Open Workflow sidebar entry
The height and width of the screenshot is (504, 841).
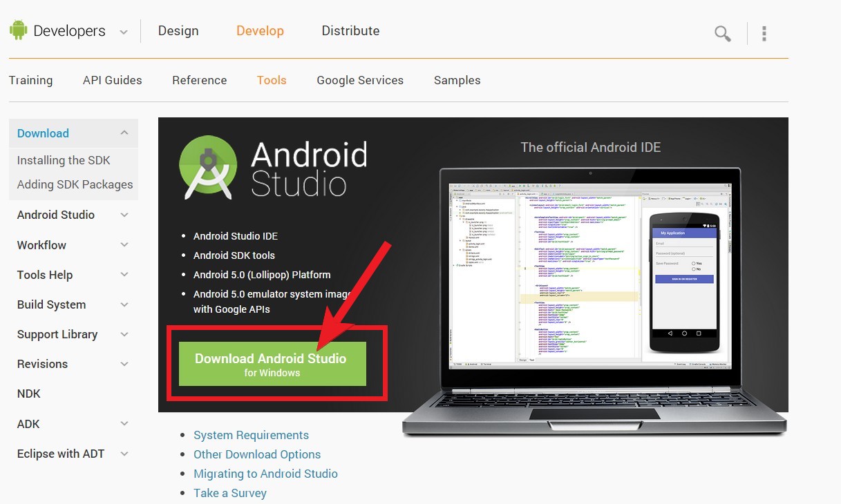(x=41, y=245)
